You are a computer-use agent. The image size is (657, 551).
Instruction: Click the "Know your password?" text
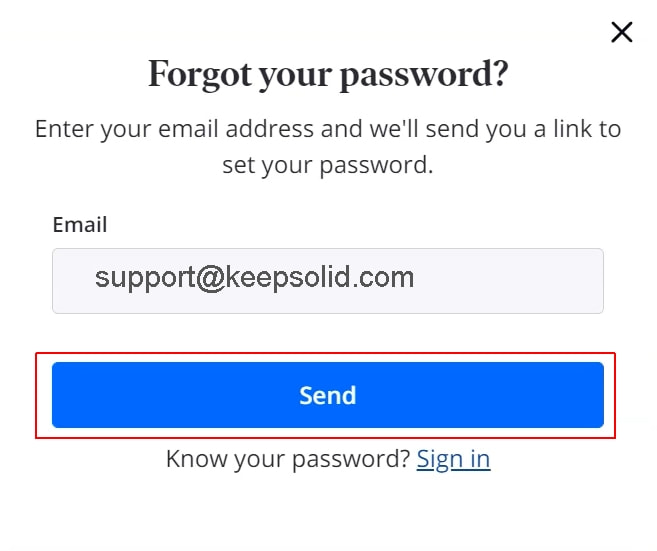click(288, 459)
